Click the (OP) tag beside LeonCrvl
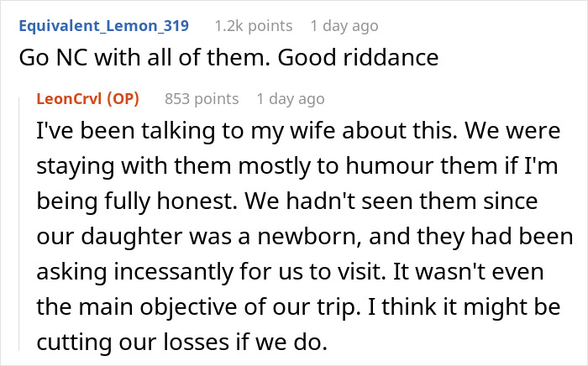Screen dimensions: 588x366 click(124, 98)
